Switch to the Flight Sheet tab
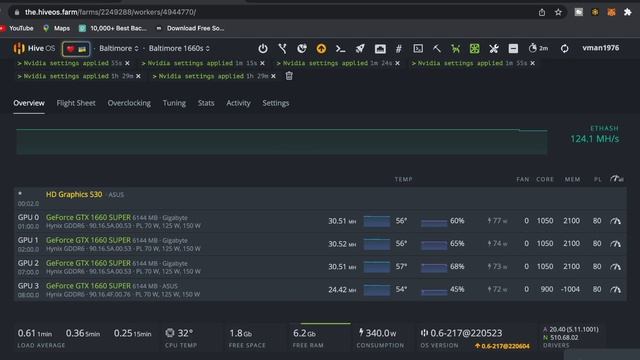This screenshot has width=640, height=360. point(76,103)
